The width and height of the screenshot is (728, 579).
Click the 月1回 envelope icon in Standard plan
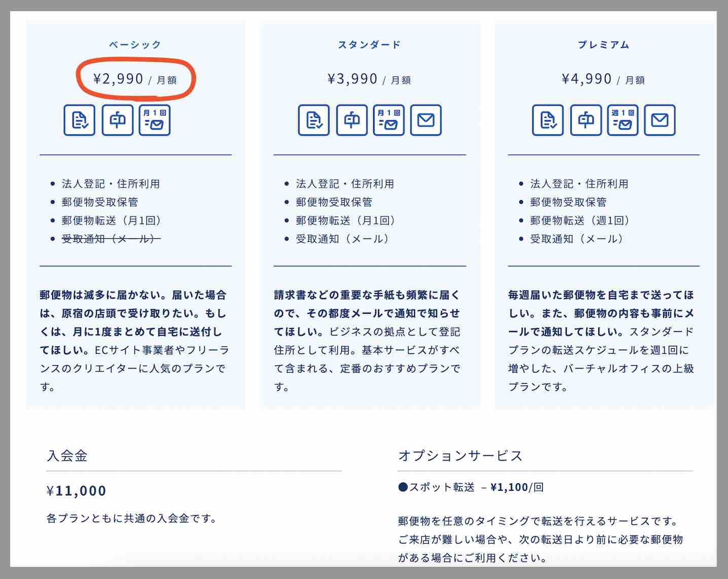388,120
